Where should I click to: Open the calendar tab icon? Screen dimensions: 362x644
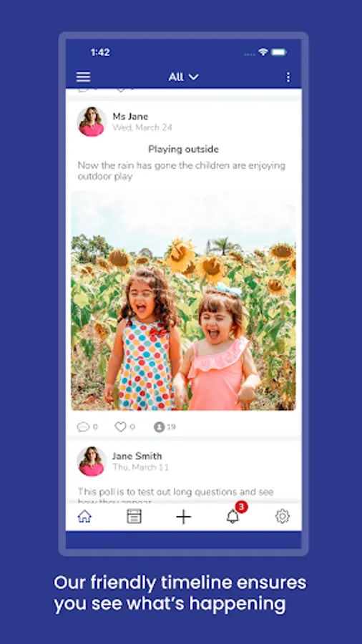[134, 516]
